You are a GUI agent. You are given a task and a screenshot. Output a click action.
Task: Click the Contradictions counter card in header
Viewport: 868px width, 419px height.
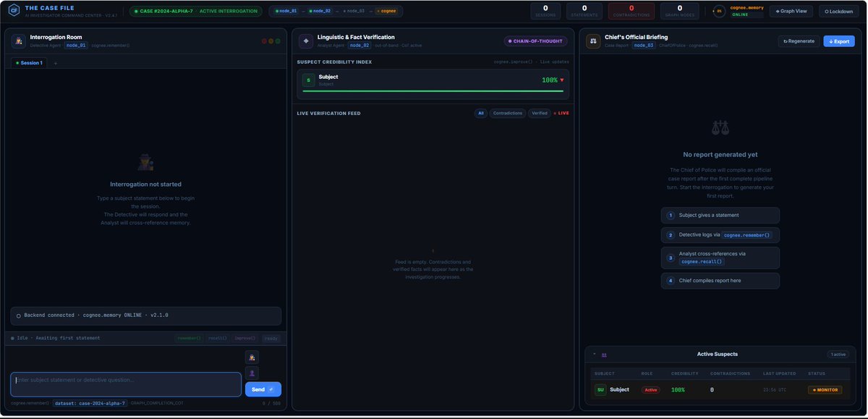pyautogui.click(x=631, y=11)
